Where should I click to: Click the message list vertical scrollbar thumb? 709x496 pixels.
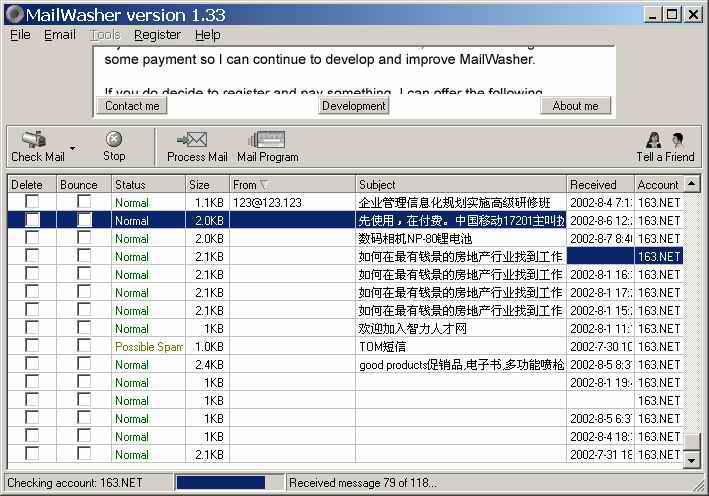692,442
